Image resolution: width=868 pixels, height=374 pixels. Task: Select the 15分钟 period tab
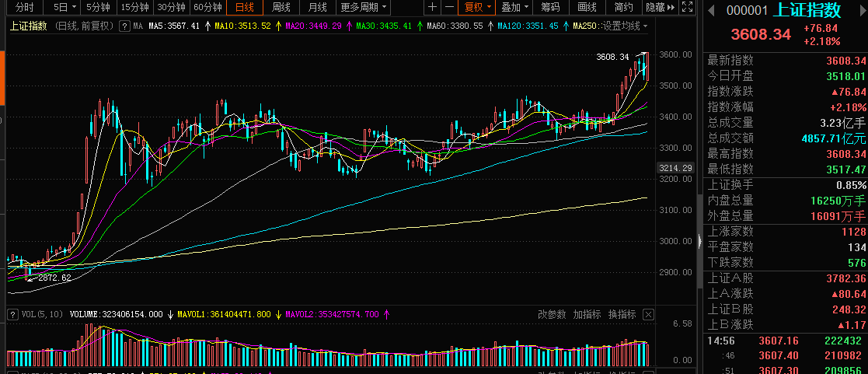click(135, 7)
